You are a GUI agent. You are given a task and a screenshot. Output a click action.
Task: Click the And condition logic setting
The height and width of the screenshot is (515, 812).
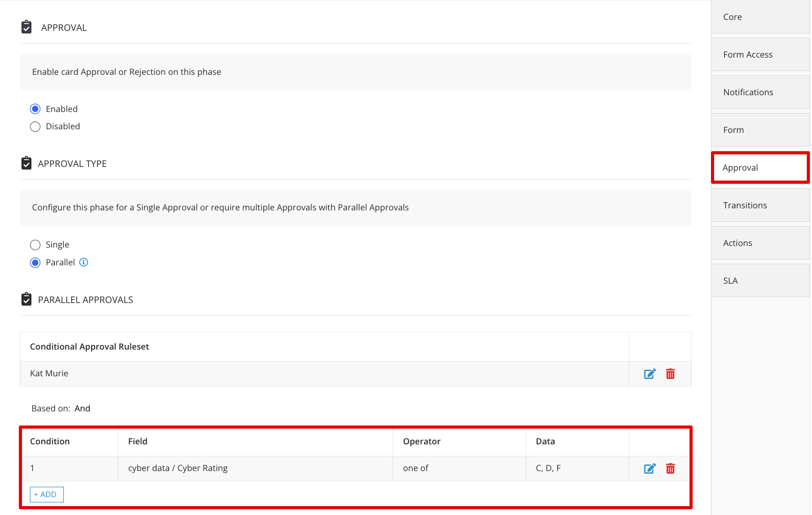pyautogui.click(x=82, y=408)
